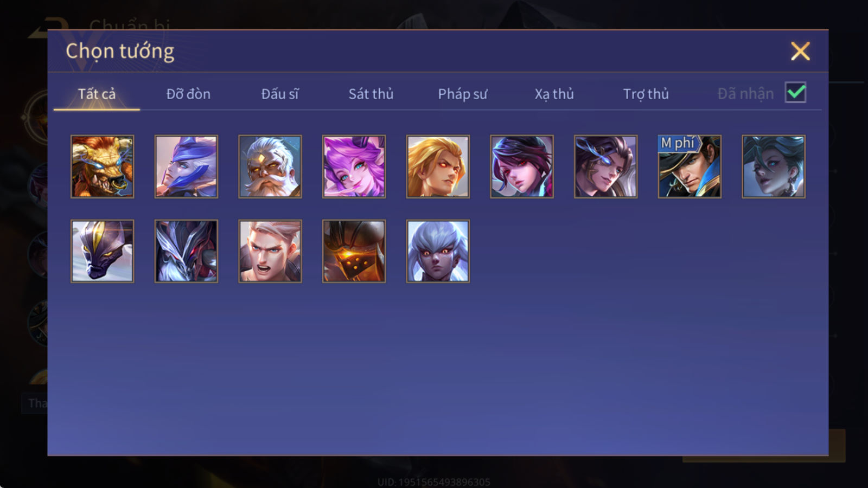Select the golden bull hero portrait

click(x=102, y=166)
